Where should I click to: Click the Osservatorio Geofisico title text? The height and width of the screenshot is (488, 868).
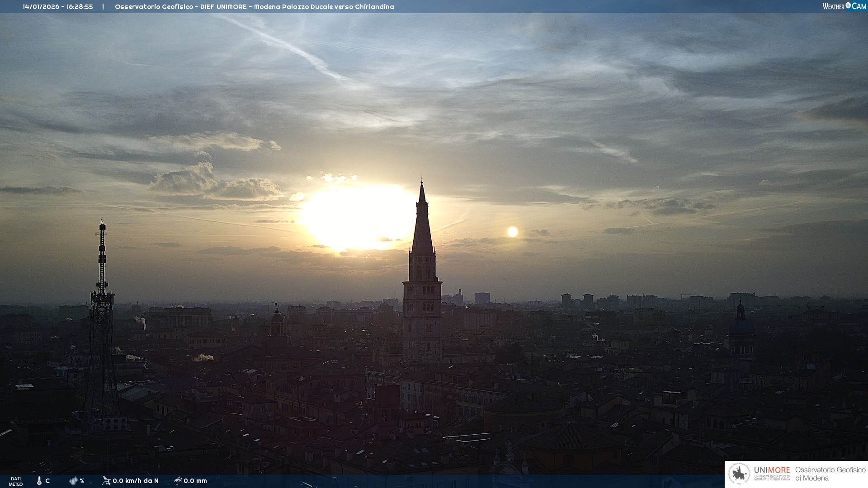pyautogui.click(x=254, y=7)
